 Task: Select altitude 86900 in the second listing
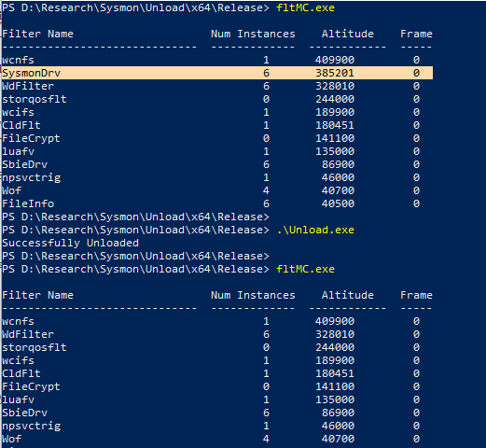tap(338, 413)
